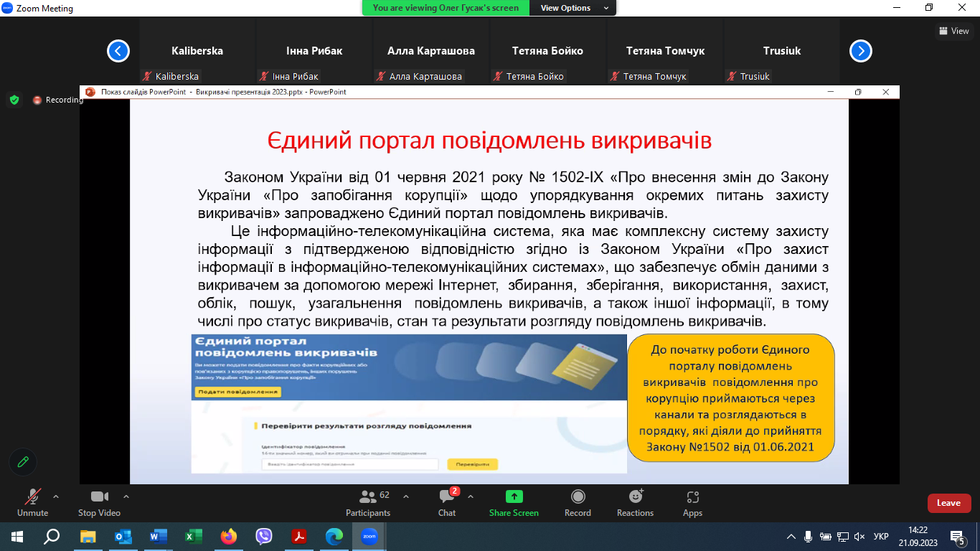Open Viber from the taskbar
980x551 pixels.
tap(263, 536)
